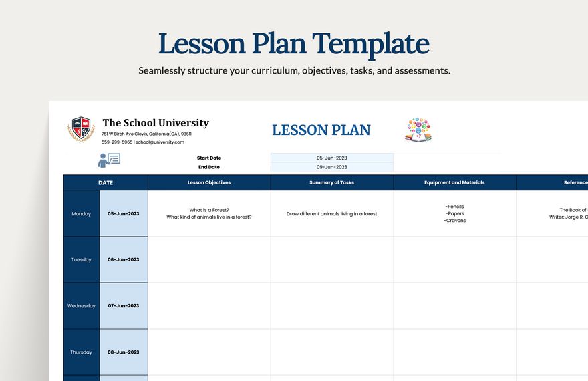The width and height of the screenshot is (588, 381).
Task: Select the Monday day cell
Action: pos(82,214)
